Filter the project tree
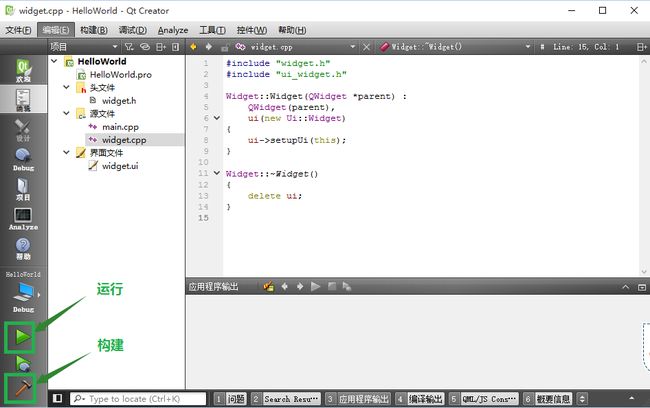 click(129, 47)
